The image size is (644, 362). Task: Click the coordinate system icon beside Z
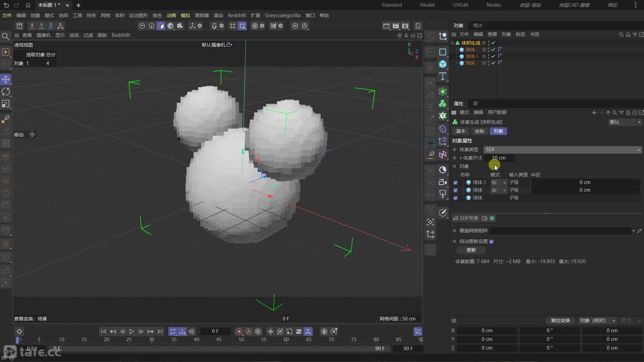60,26
